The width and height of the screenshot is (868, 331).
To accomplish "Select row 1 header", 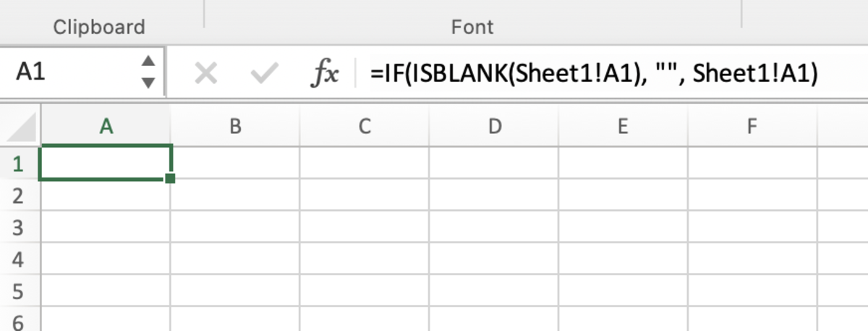I will coord(20,163).
